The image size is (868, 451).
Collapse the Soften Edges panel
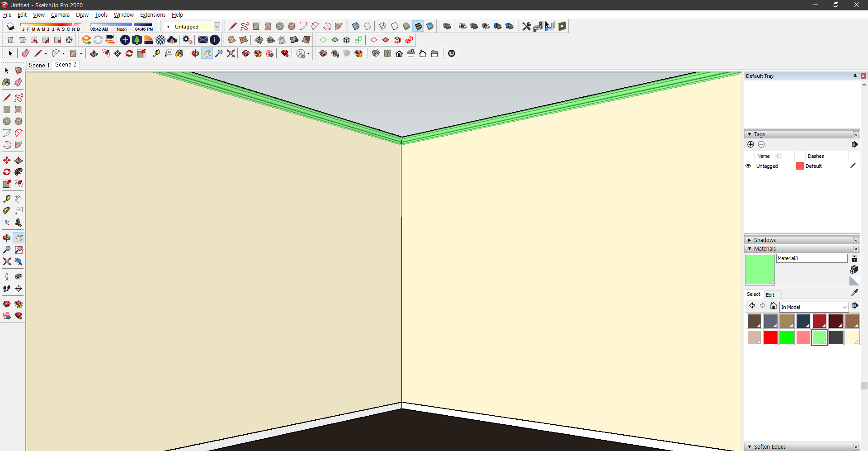pyautogui.click(x=750, y=447)
